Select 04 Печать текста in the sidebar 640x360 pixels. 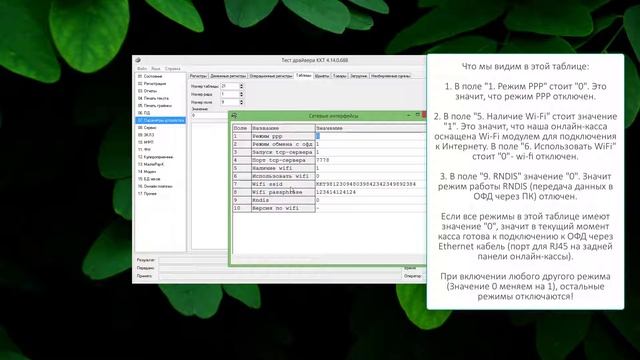tap(153, 98)
